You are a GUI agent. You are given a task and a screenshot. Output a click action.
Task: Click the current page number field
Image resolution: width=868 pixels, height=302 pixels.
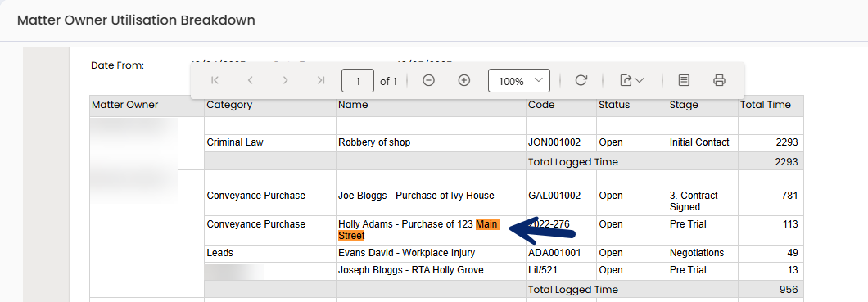[x=358, y=81]
